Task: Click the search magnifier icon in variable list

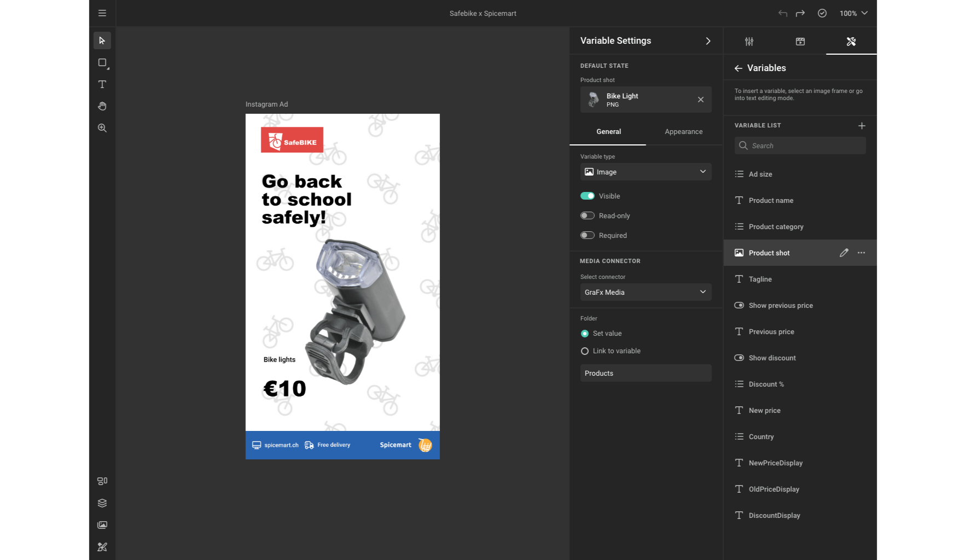Action: [x=744, y=145]
